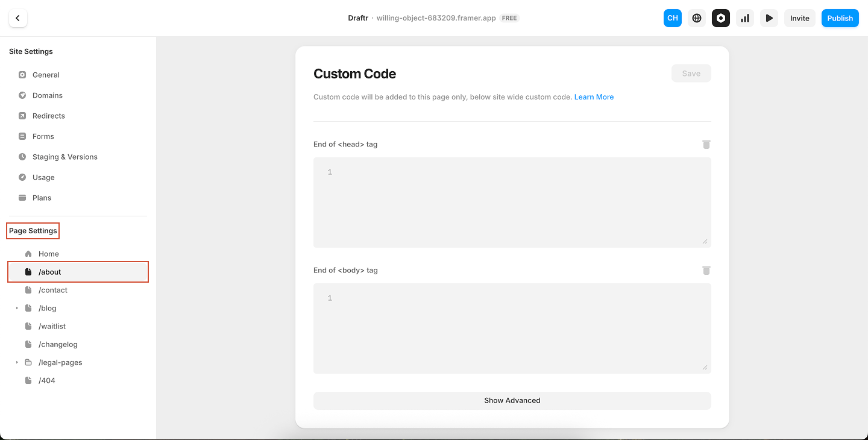Open the CH user avatar
This screenshot has width=868, height=440.
tap(673, 18)
